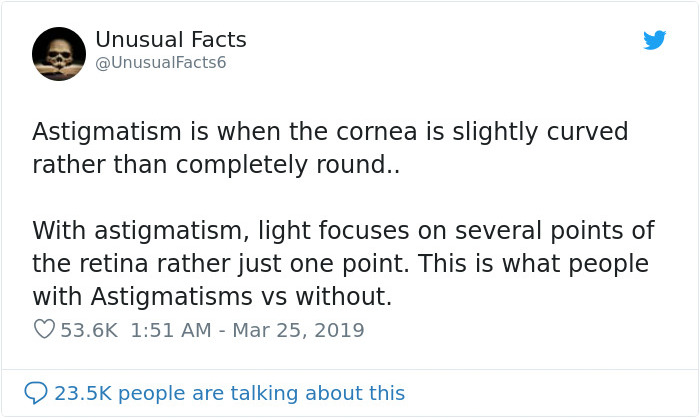Image resolution: width=700 pixels, height=418 pixels.
Task: Click the speech bubble reply icon
Action: coord(37,393)
